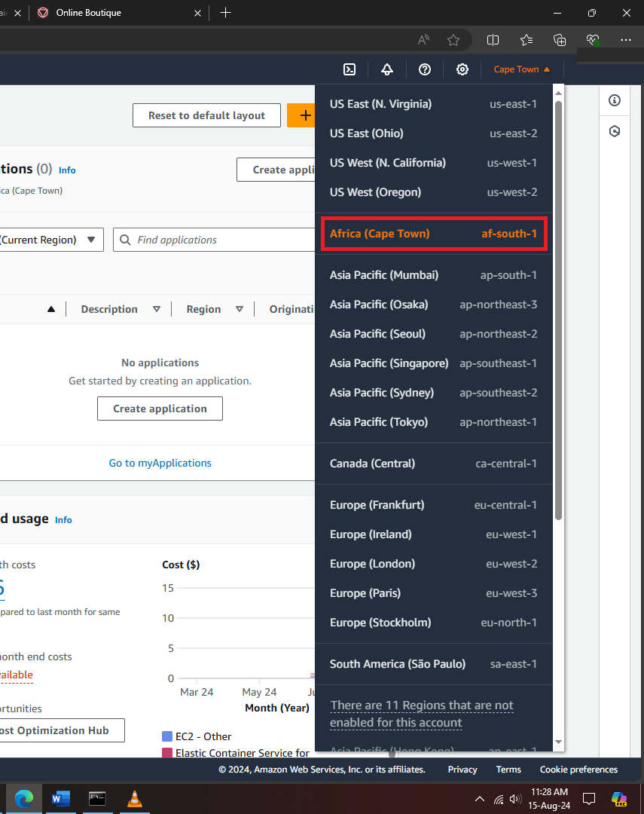Click region list scroll down arrow

pos(558,742)
